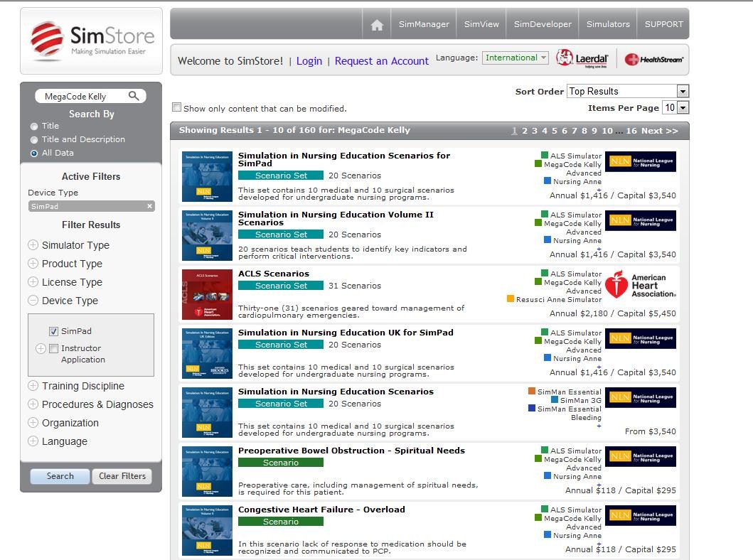
Task: Open the Simulators menu
Action: tap(608, 24)
